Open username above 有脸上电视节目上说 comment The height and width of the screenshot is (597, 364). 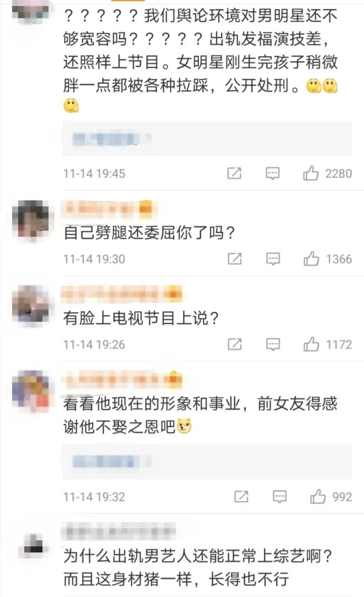tap(121, 294)
